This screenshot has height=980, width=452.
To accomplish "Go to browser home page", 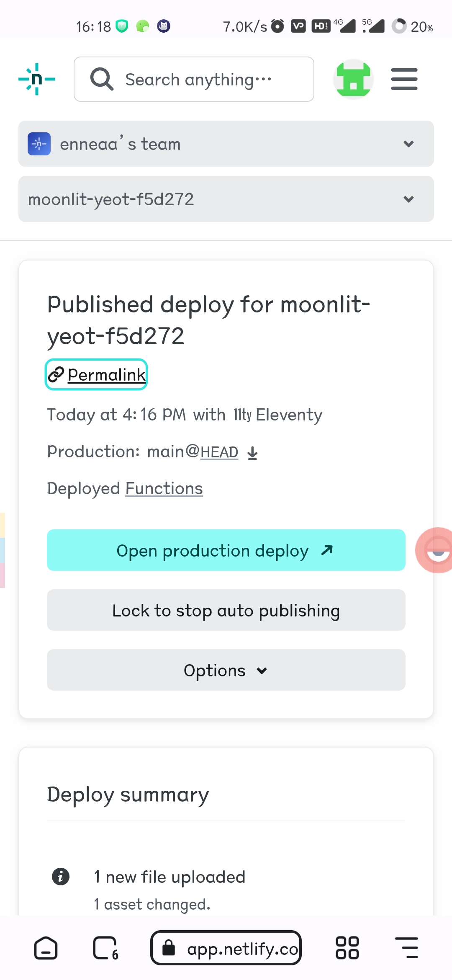I will (x=46, y=948).
